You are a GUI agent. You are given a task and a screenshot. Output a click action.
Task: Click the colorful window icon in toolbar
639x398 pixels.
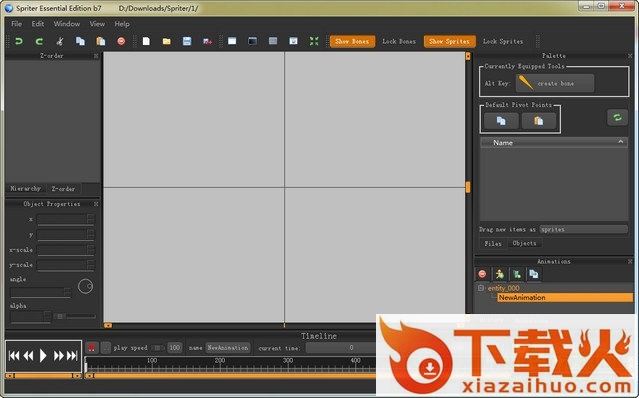click(x=293, y=41)
